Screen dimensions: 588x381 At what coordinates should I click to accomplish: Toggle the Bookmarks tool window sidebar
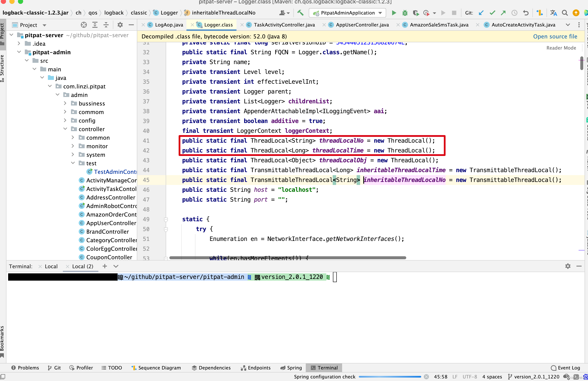coord(2,341)
